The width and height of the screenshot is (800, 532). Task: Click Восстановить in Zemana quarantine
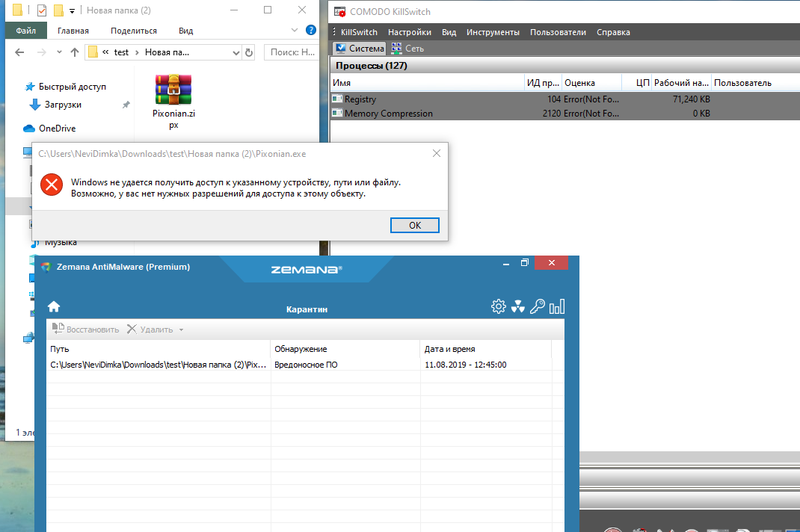click(85, 330)
